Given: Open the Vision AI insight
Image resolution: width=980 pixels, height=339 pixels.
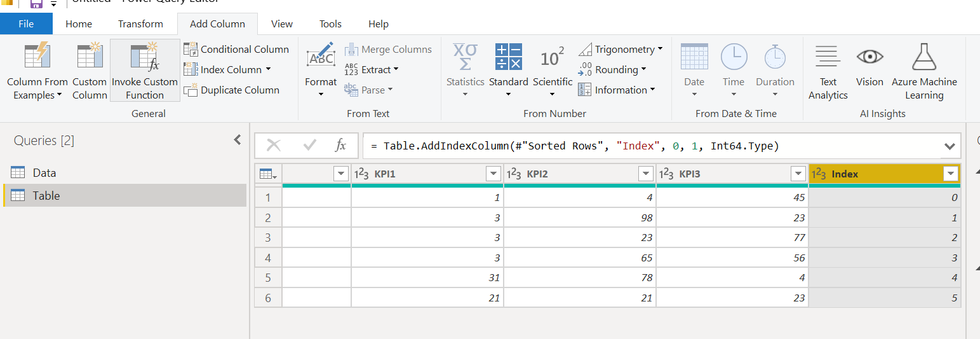Looking at the screenshot, I should point(869,64).
